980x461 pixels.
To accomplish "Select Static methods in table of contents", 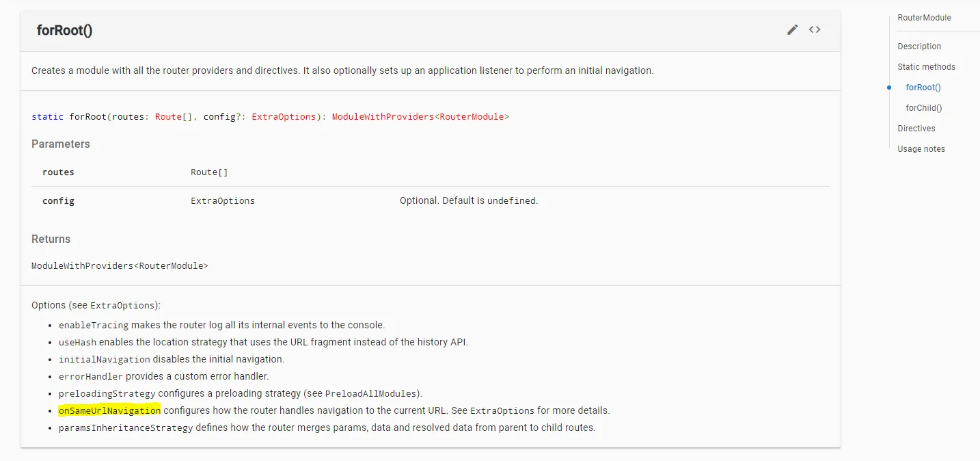I will tap(926, 67).
